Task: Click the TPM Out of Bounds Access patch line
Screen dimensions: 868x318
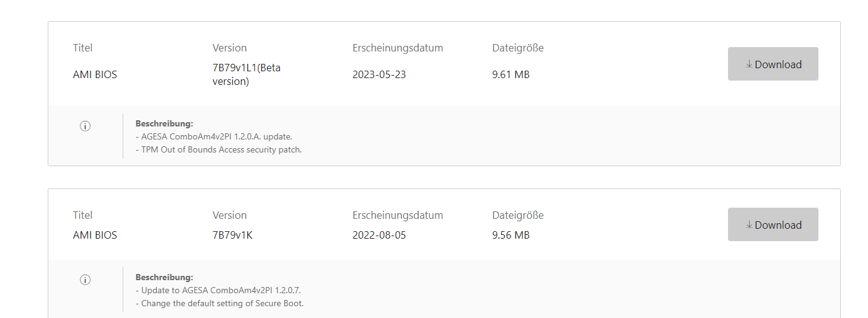Action: pyautogui.click(x=219, y=149)
